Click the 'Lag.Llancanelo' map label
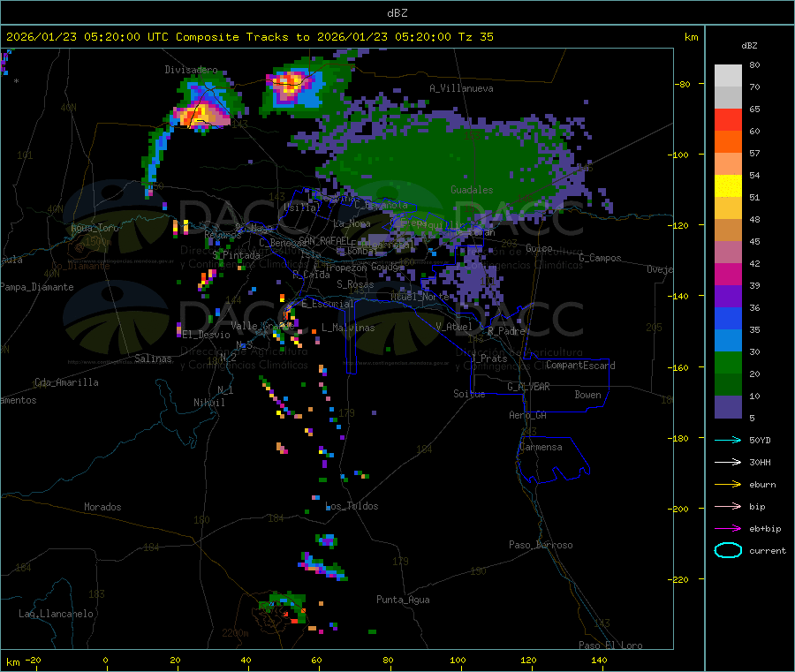 click(57, 614)
